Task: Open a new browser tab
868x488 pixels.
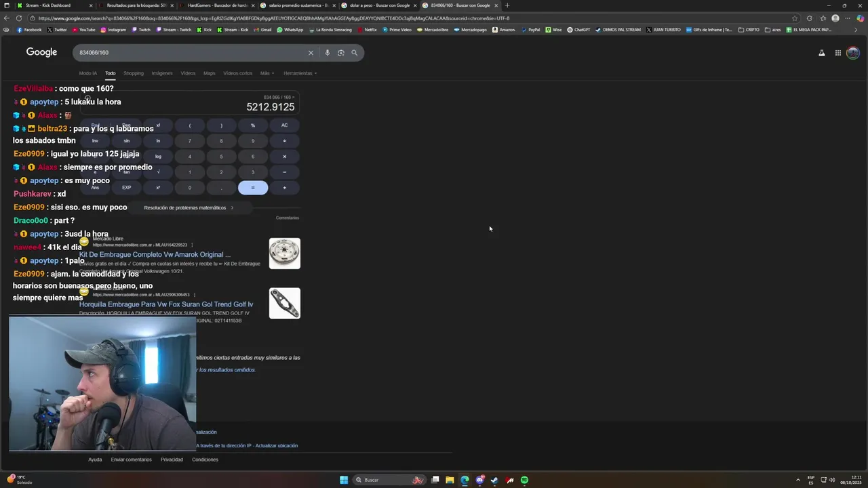Action: (x=507, y=5)
